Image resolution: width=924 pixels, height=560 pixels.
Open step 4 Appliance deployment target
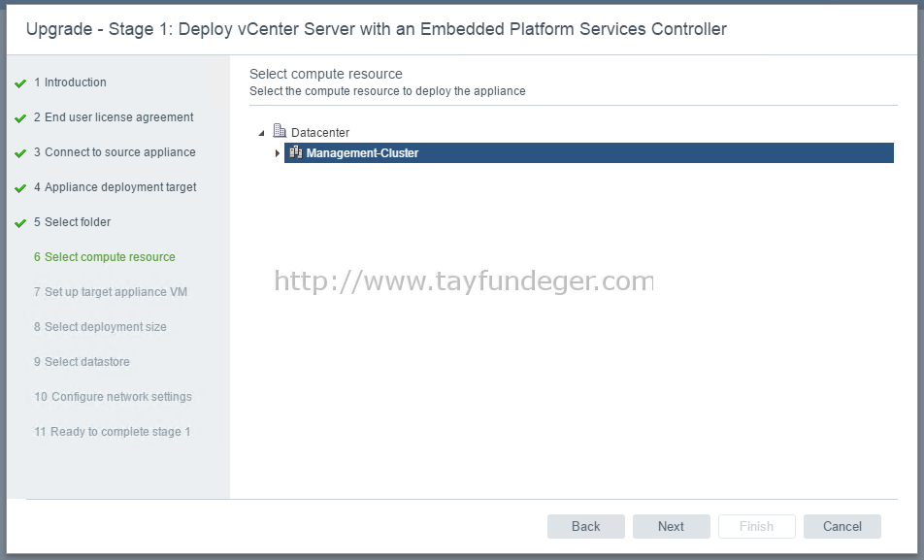(x=115, y=187)
